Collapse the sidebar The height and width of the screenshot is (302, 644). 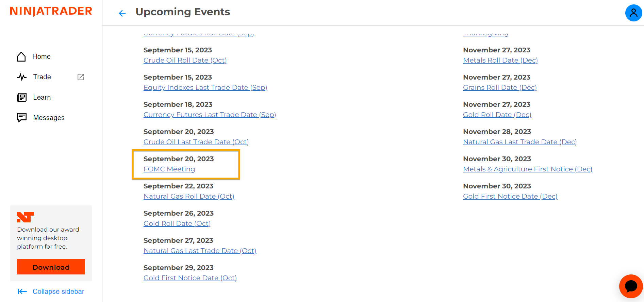tap(51, 291)
